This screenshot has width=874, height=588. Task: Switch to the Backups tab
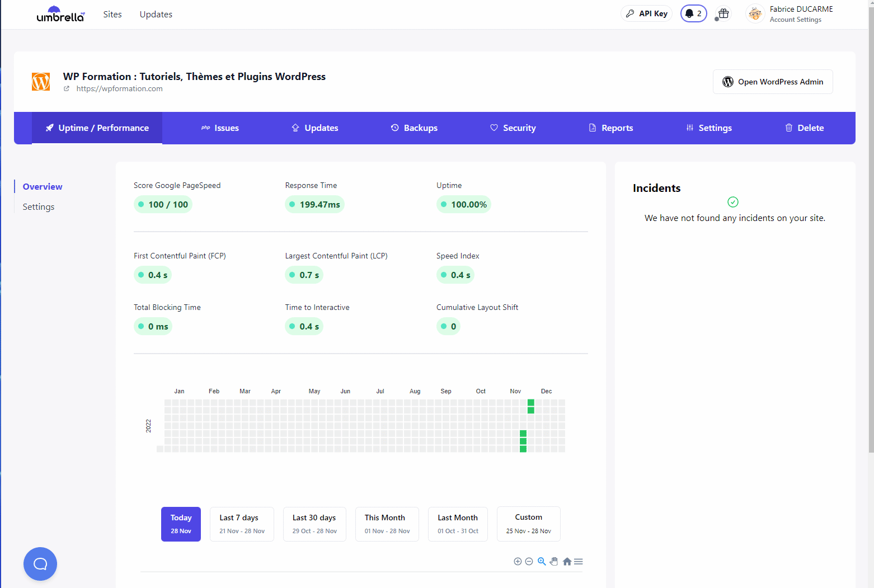414,128
